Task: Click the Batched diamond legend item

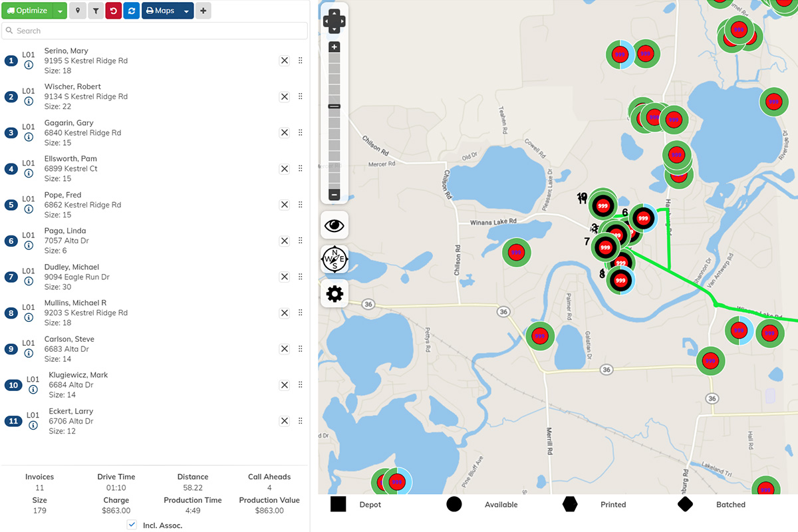Action: (686, 504)
